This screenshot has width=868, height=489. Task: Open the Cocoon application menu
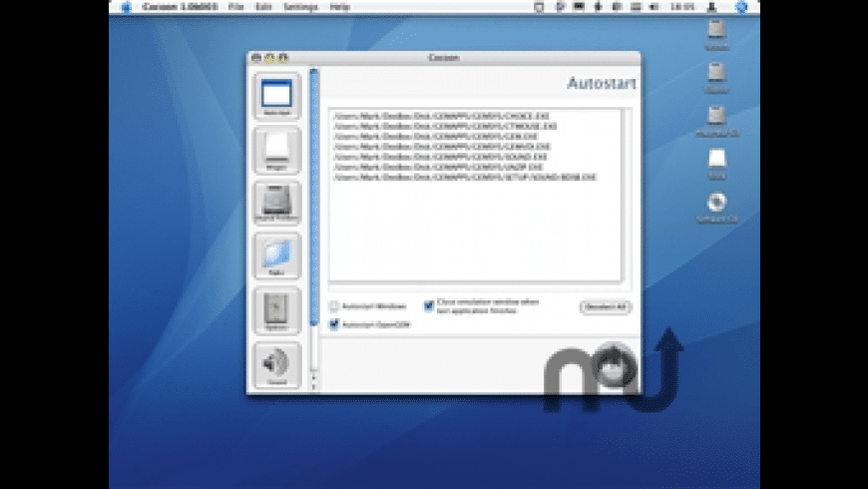pyautogui.click(x=180, y=7)
